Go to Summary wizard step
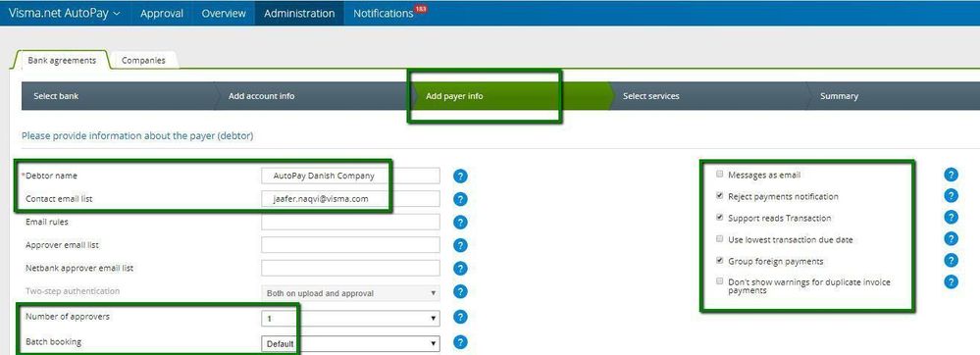This screenshot has width=980, height=355. (894, 96)
